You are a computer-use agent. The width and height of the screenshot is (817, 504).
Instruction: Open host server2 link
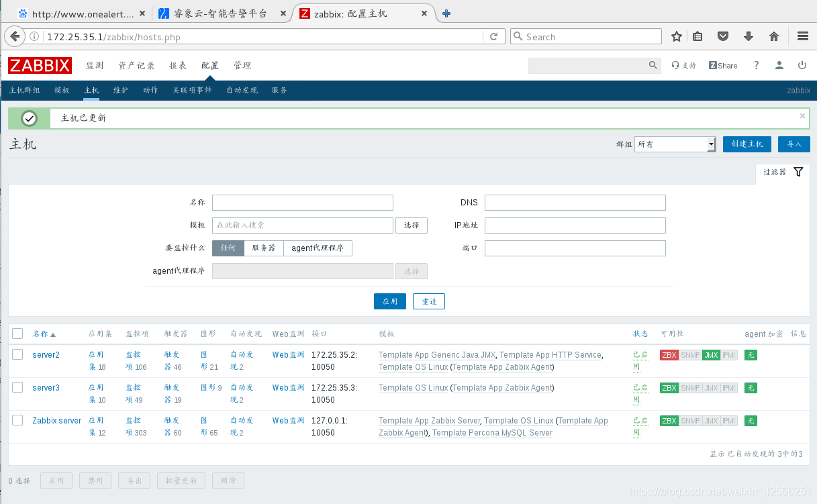click(46, 355)
